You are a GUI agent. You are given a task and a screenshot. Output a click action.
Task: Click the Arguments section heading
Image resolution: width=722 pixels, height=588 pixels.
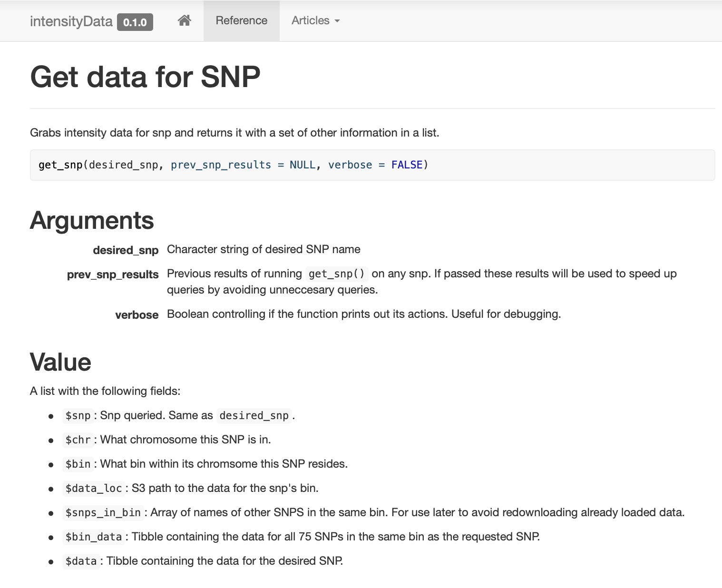92,221
